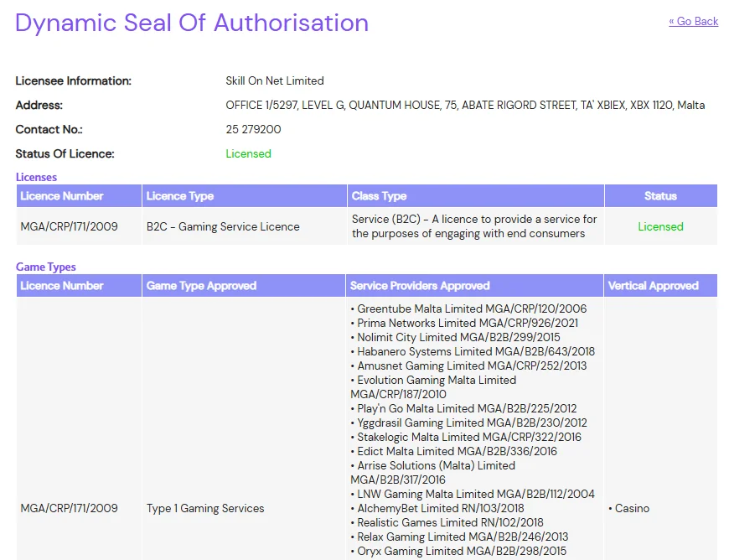Click the Licenses section heading
The width and height of the screenshot is (729, 560).
pyautogui.click(x=36, y=177)
